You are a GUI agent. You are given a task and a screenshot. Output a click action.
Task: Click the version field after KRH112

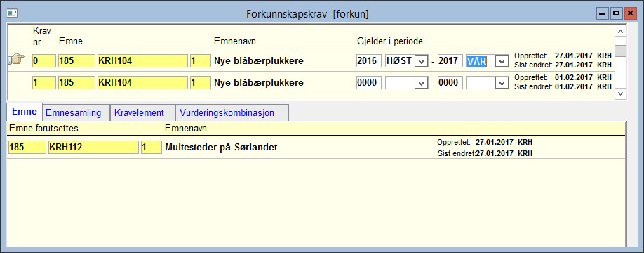point(151,148)
